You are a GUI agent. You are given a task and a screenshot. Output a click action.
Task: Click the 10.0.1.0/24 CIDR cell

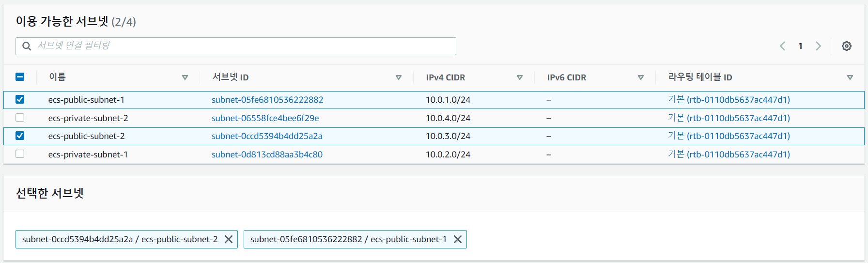[x=448, y=100]
